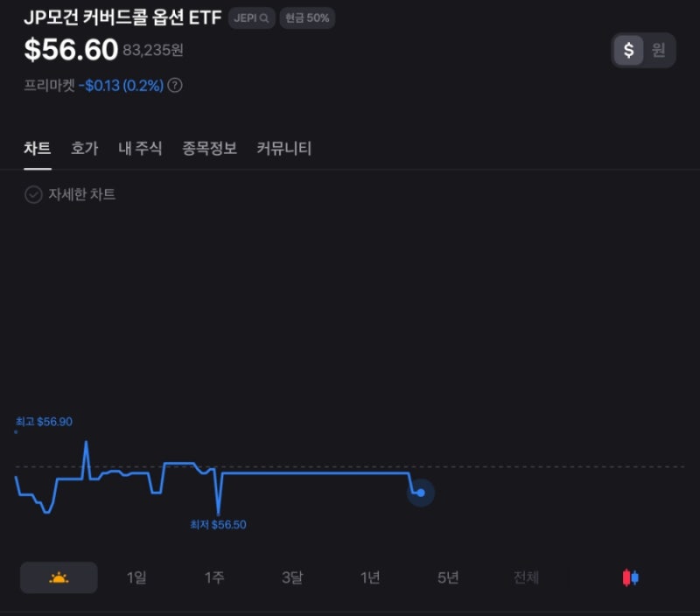
Task: Show the 전체 full history chart
Action: (x=525, y=577)
